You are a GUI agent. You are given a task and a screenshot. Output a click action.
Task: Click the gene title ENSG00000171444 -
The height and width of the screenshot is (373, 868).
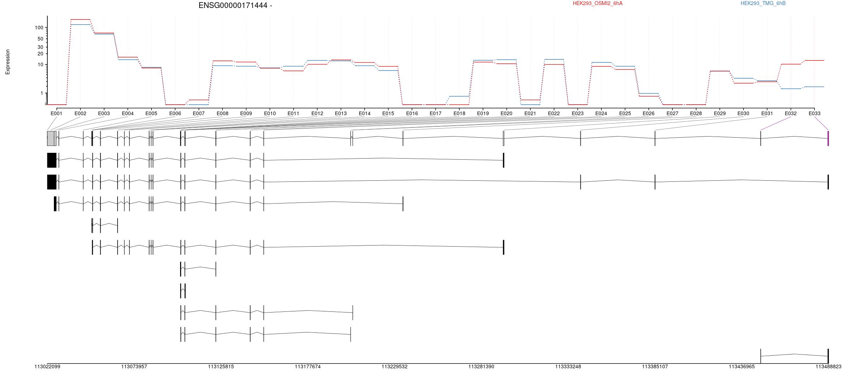[235, 5]
